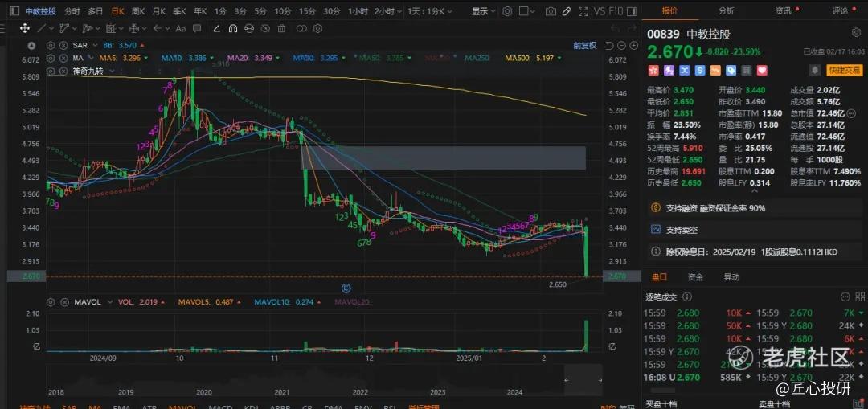Open MAVOL indicator settings gear
868x409 pixels.
tap(51, 302)
